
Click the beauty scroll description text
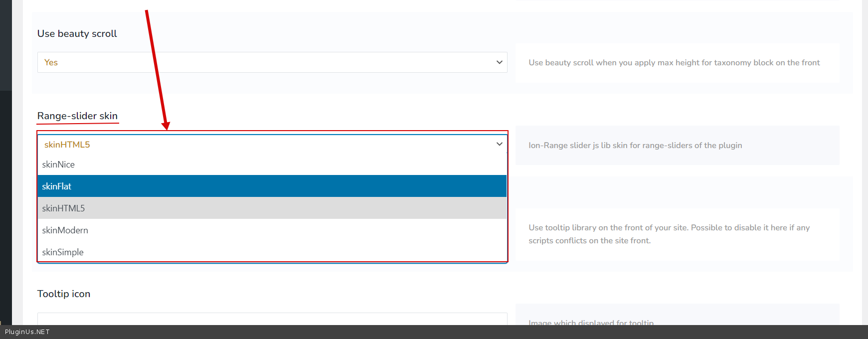click(x=674, y=62)
